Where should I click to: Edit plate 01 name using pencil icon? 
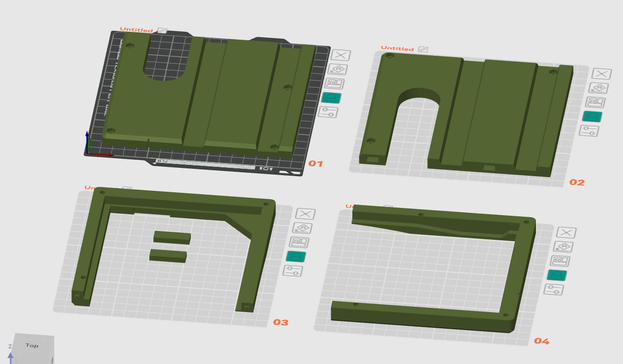(162, 31)
